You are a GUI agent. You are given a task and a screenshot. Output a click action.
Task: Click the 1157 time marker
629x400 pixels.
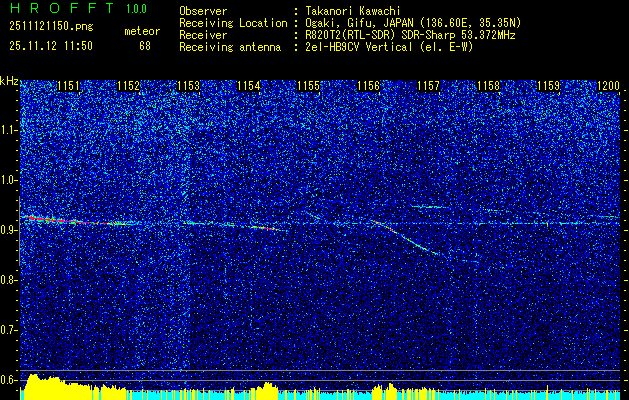(428, 87)
